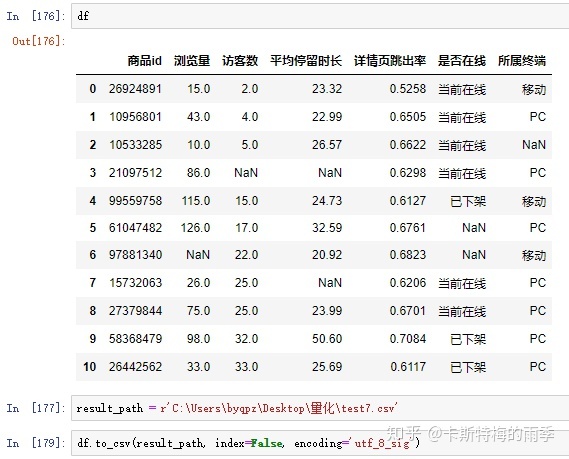The image size is (569, 459).
Task: Click the 0.6823 bounce rate cell
Action: [x=408, y=255]
